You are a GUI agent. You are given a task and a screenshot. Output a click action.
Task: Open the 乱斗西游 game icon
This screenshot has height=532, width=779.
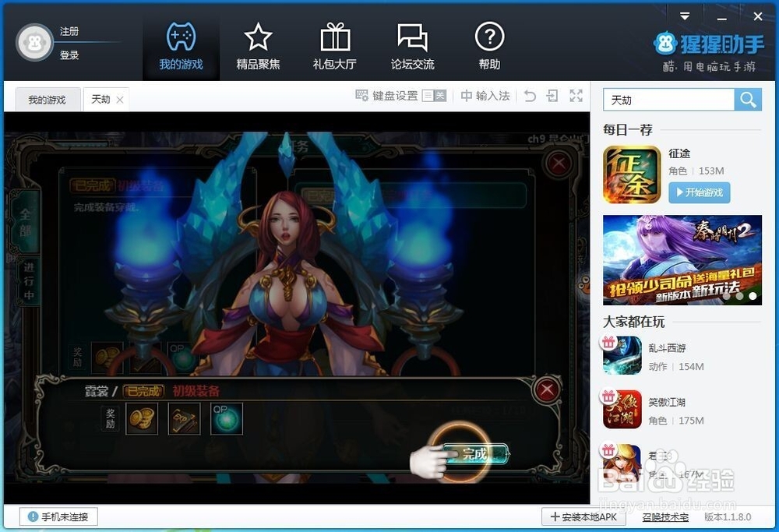tap(622, 356)
